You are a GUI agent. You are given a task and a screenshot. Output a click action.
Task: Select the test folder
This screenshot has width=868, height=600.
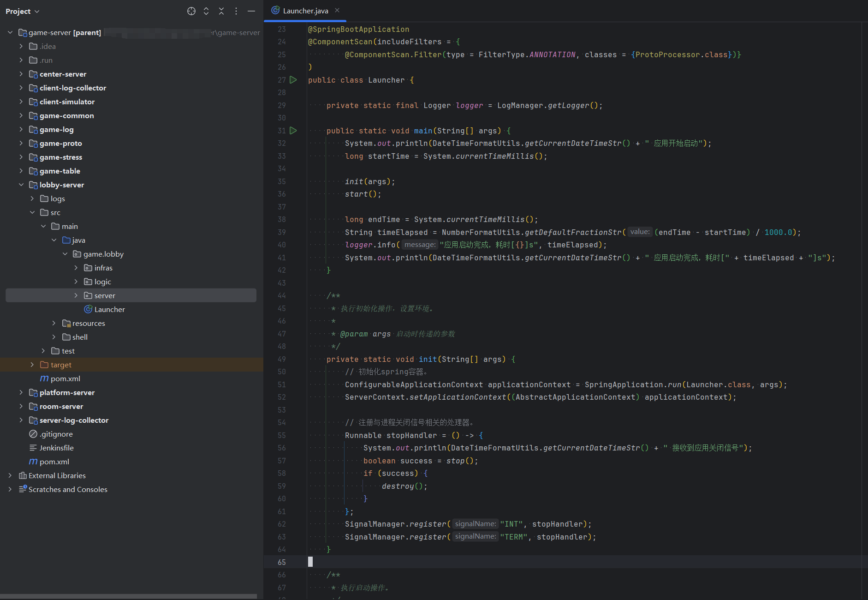pyautogui.click(x=68, y=351)
